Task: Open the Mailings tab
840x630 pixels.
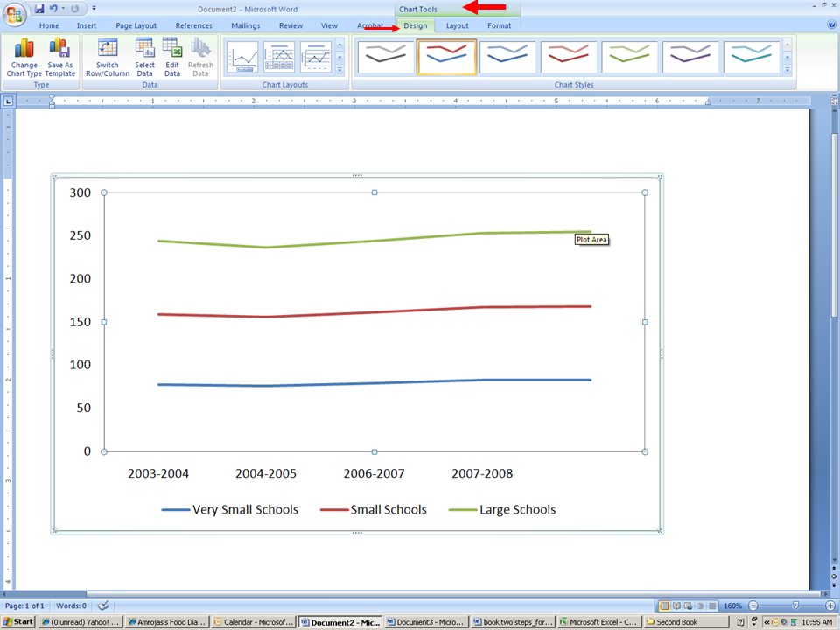Action: 245,25
